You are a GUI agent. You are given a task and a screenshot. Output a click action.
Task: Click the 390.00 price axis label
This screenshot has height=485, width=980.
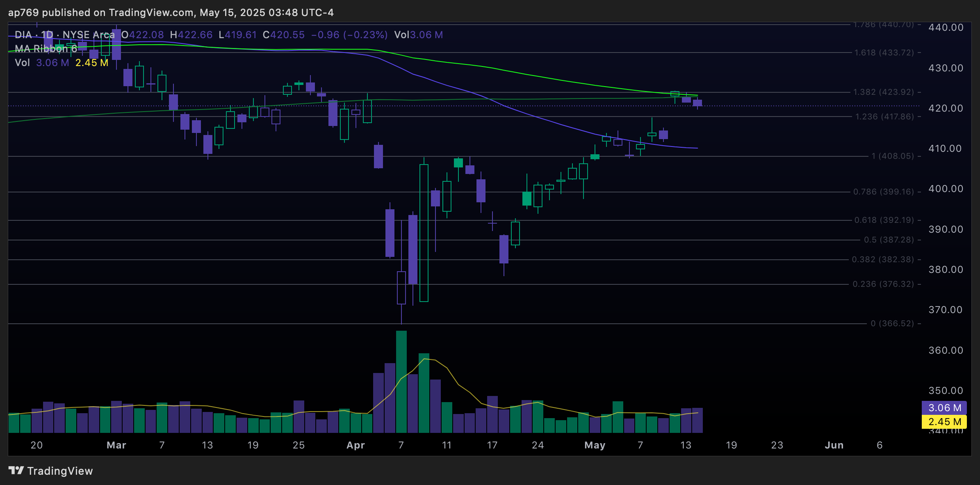pyautogui.click(x=946, y=229)
